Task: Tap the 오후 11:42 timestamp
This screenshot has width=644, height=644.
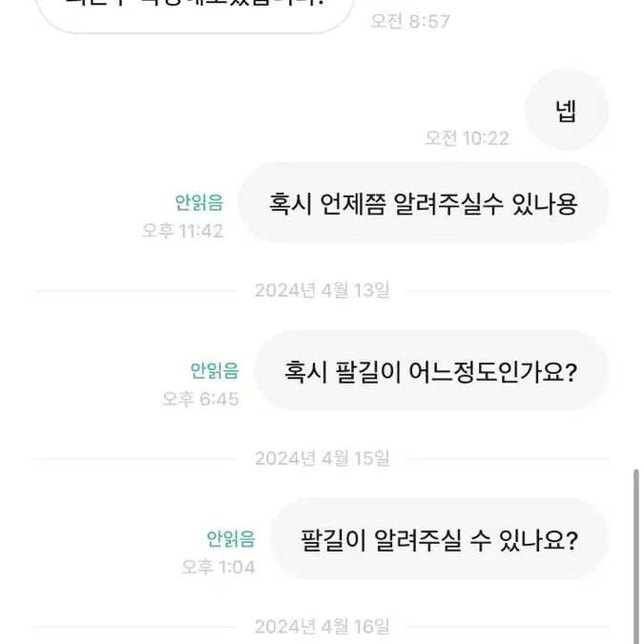Action: click(x=183, y=231)
